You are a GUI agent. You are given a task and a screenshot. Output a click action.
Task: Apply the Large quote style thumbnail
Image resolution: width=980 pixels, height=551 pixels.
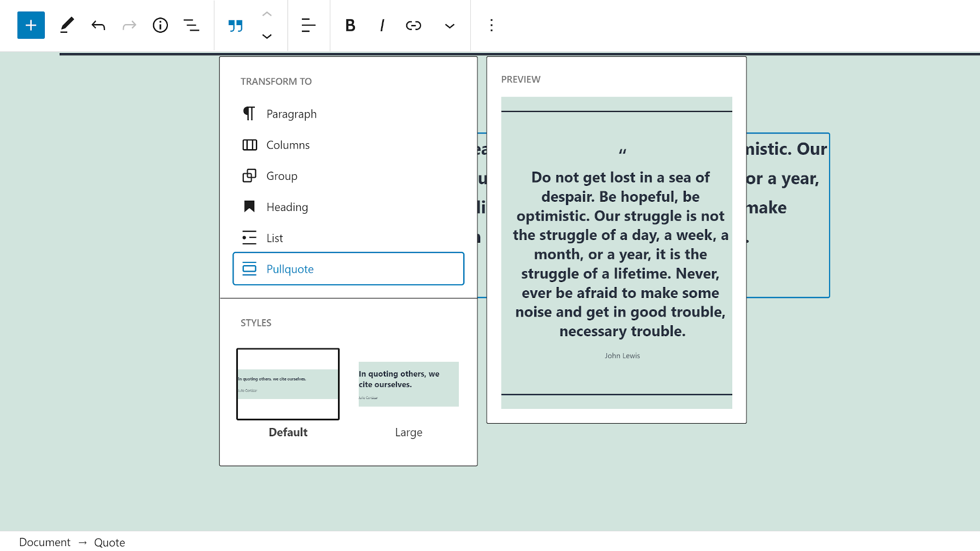point(409,384)
